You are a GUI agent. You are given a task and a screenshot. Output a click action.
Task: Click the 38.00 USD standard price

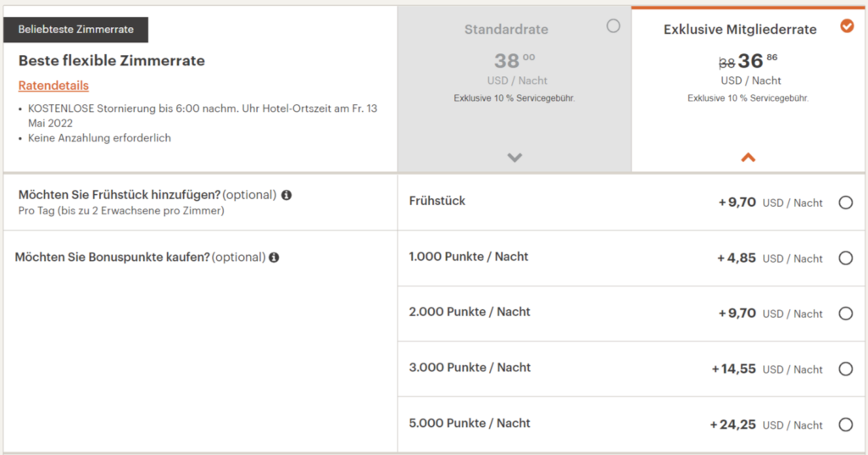(514, 61)
